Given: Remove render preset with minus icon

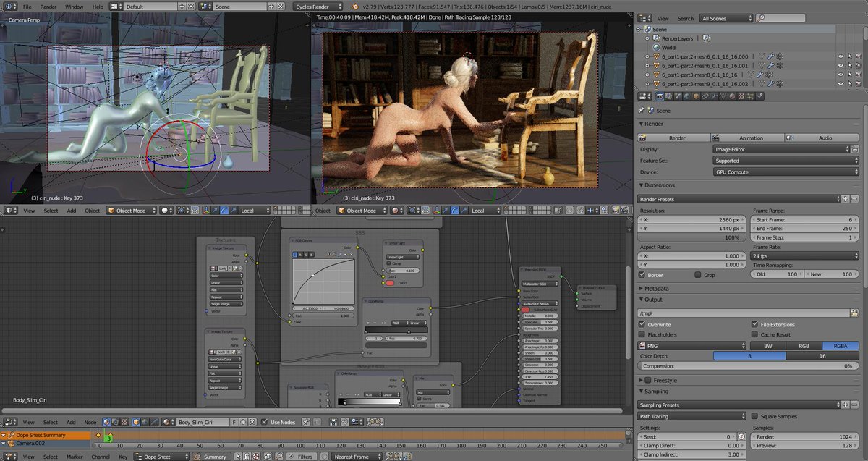Looking at the screenshot, I should click(x=854, y=198).
